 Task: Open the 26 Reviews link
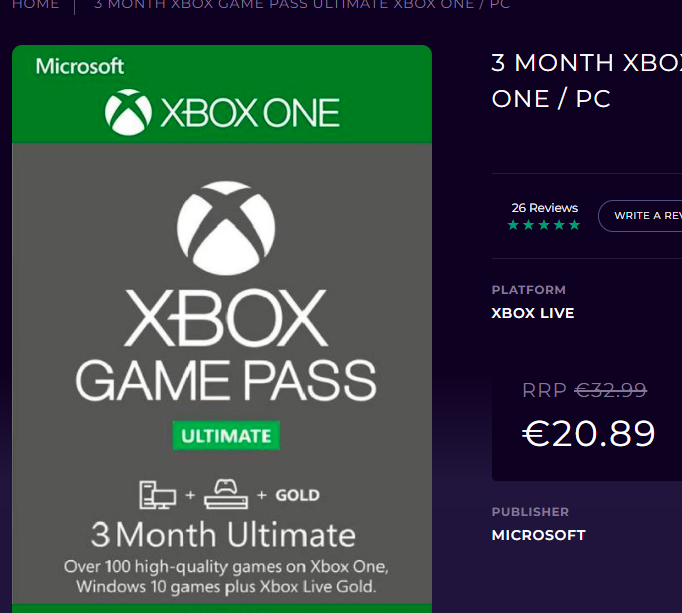click(x=545, y=208)
